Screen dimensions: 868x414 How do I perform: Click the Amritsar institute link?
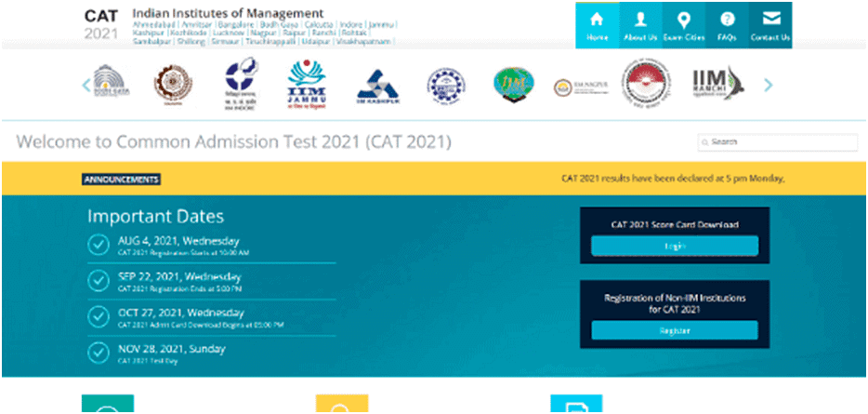click(x=197, y=25)
